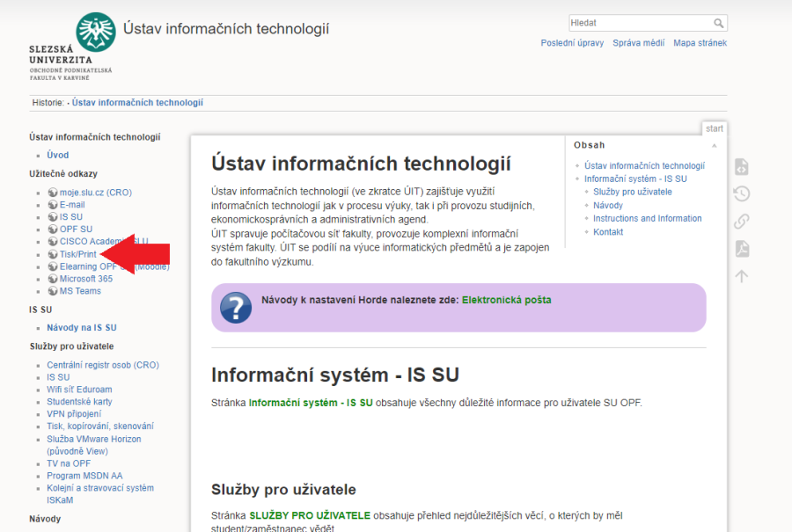Jump to Kontakt in Obsah

pyautogui.click(x=607, y=231)
